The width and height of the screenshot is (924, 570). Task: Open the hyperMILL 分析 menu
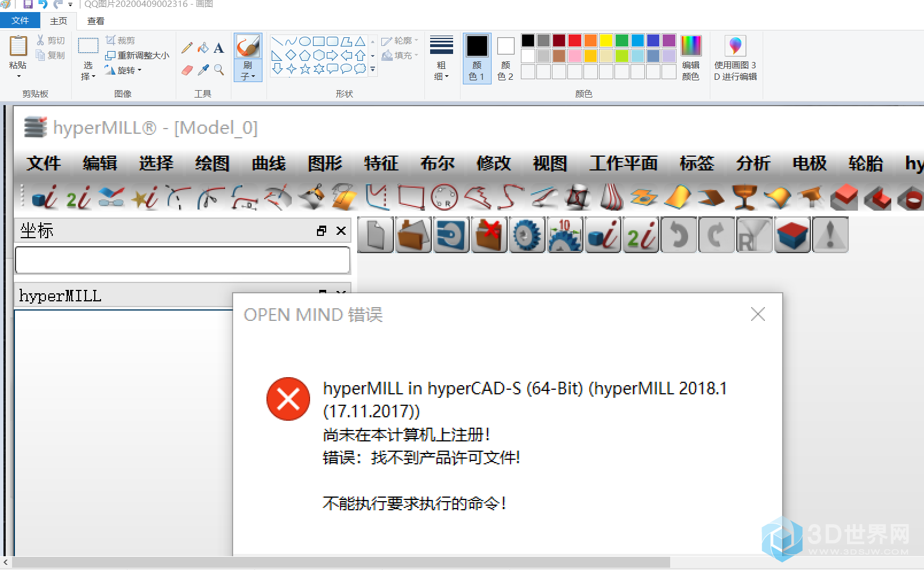753,164
